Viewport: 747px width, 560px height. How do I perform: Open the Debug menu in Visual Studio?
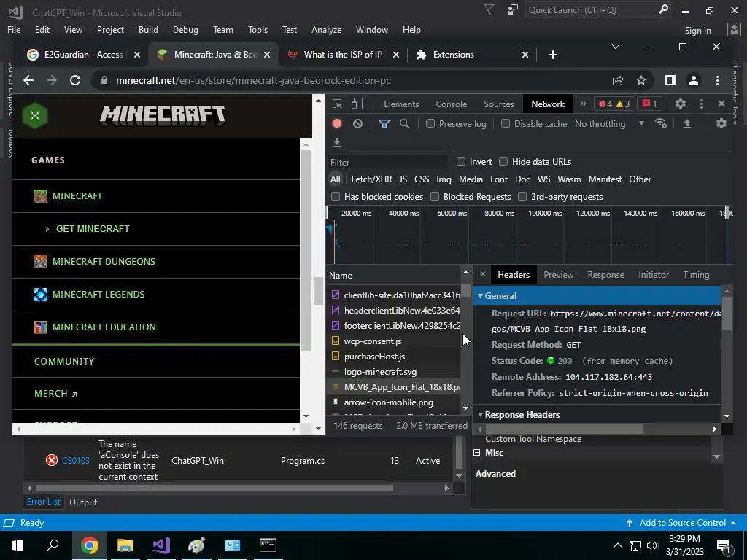coord(185,29)
